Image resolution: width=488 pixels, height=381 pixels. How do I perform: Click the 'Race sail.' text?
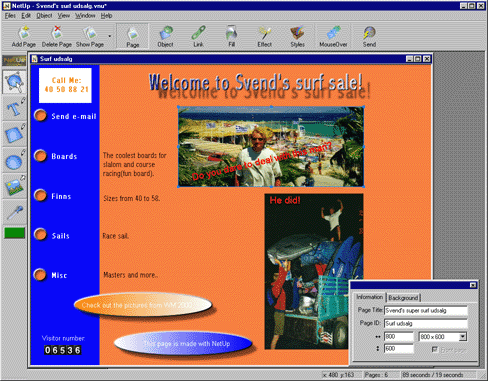[x=115, y=236]
